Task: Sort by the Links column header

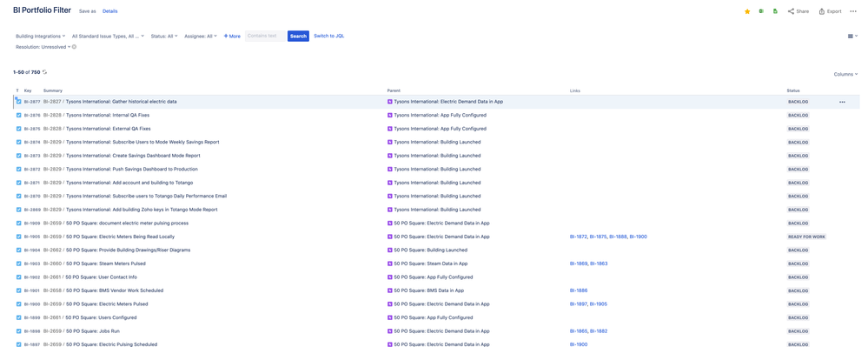Action: (575, 90)
